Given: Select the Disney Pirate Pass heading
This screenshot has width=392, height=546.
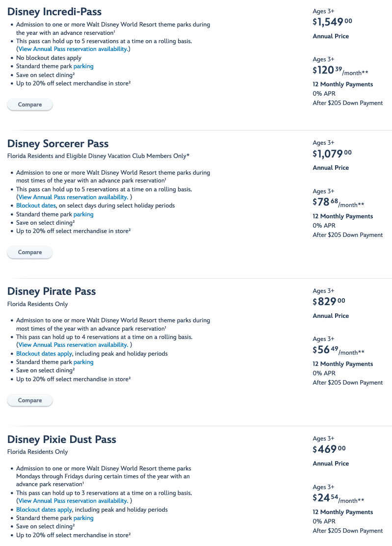Looking at the screenshot, I should (52, 291).
